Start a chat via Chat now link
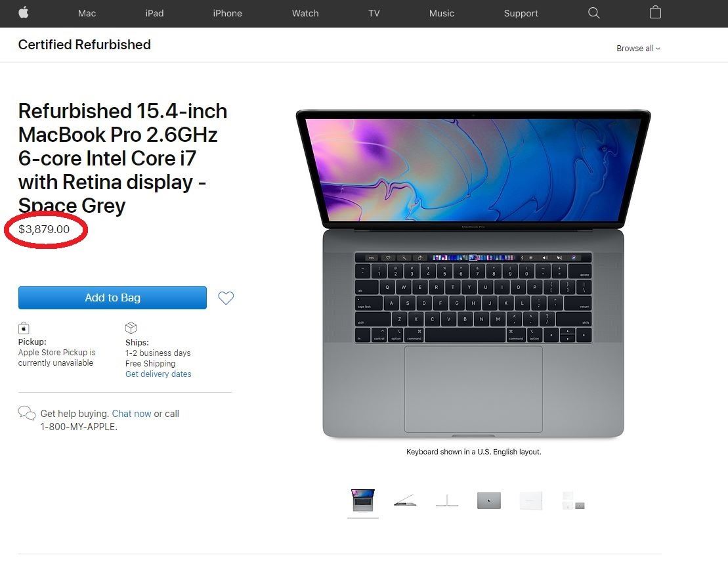 click(131, 414)
